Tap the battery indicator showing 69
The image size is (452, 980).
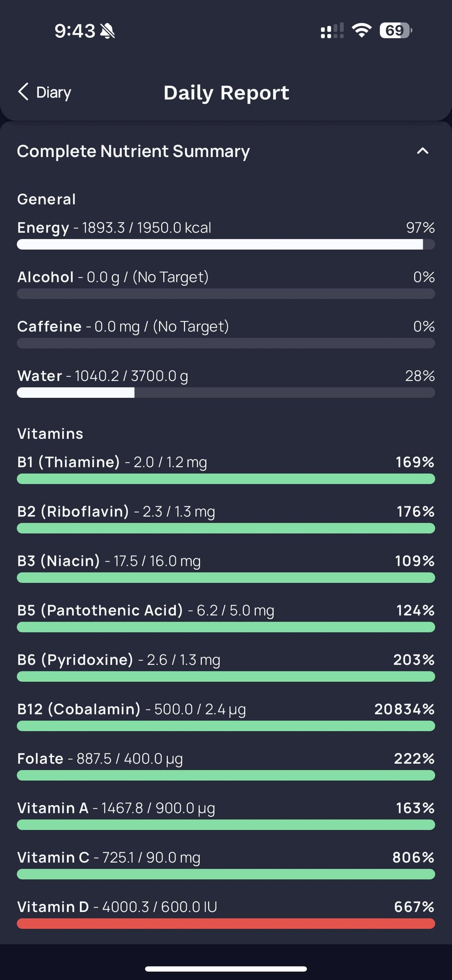(395, 31)
